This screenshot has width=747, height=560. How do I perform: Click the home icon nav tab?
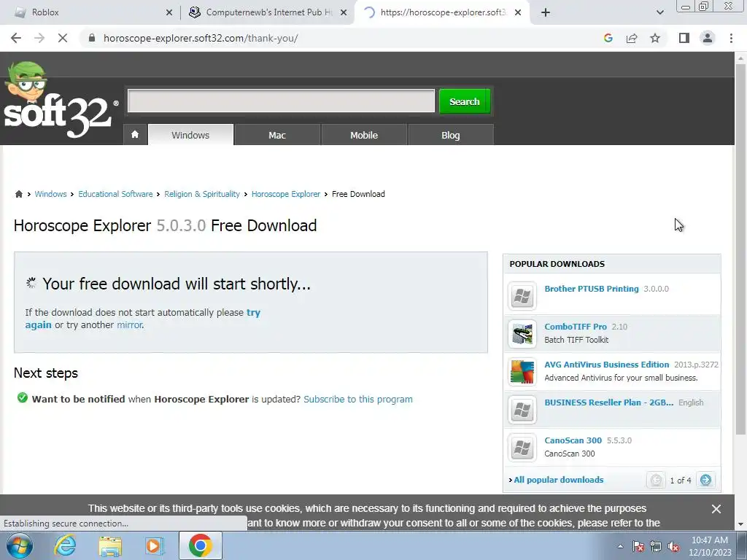point(135,135)
